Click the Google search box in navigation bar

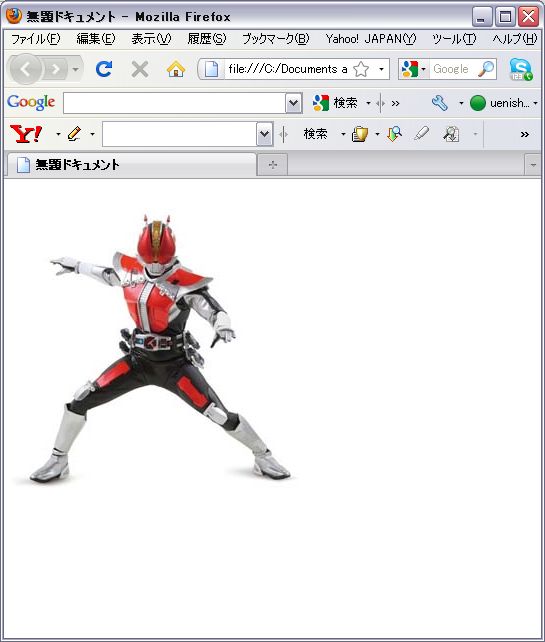pos(453,69)
